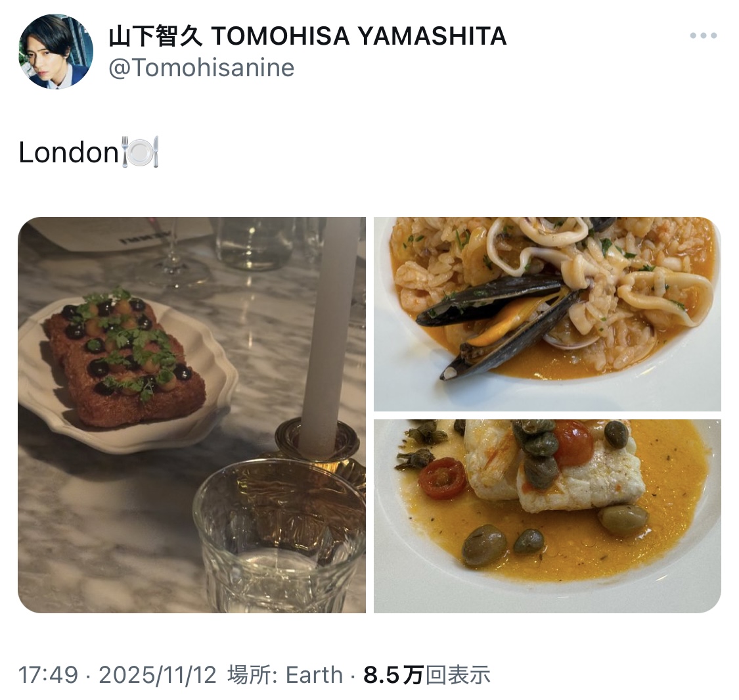This screenshot has width=739, height=700.
Task: Click Tomohisa Yamashita's profile avatar
Action: pos(56,51)
